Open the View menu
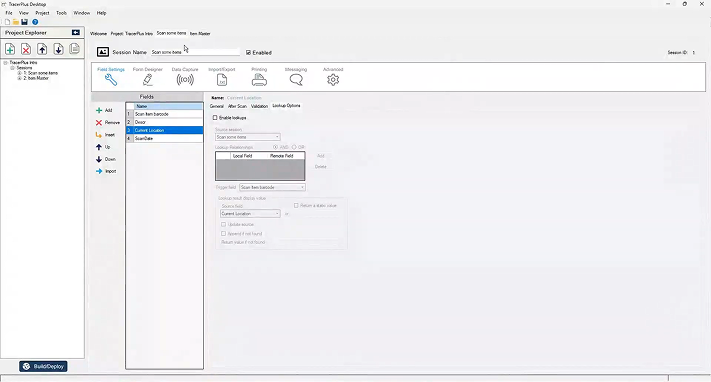The height and width of the screenshot is (382, 711). pyautogui.click(x=24, y=13)
